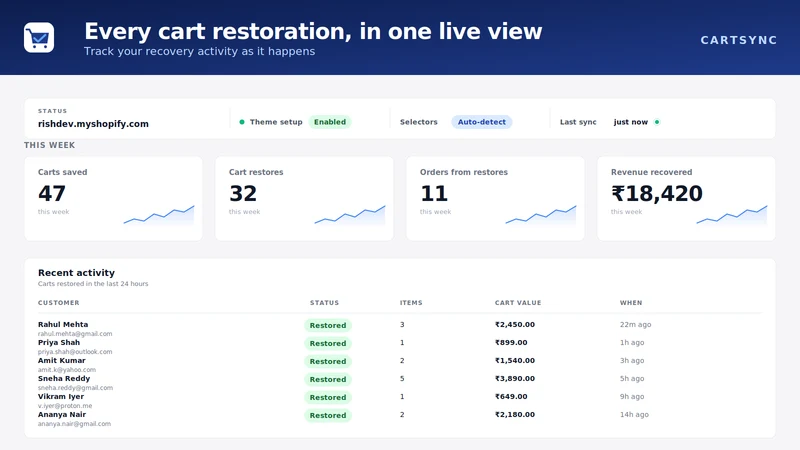Screen dimensions: 800x450
Task: Click the Cart restores value 32
Action: (243, 193)
